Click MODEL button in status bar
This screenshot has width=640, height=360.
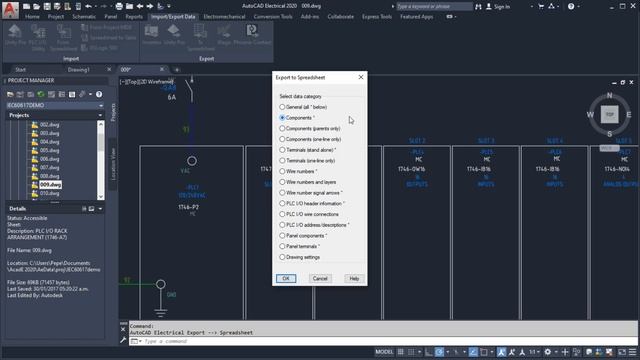pos(384,352)
